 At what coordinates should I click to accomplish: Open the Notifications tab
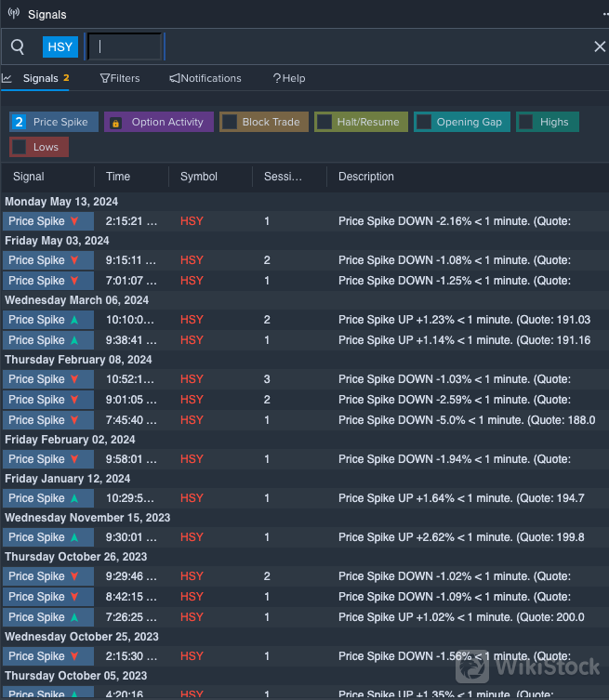click(205, 78)
